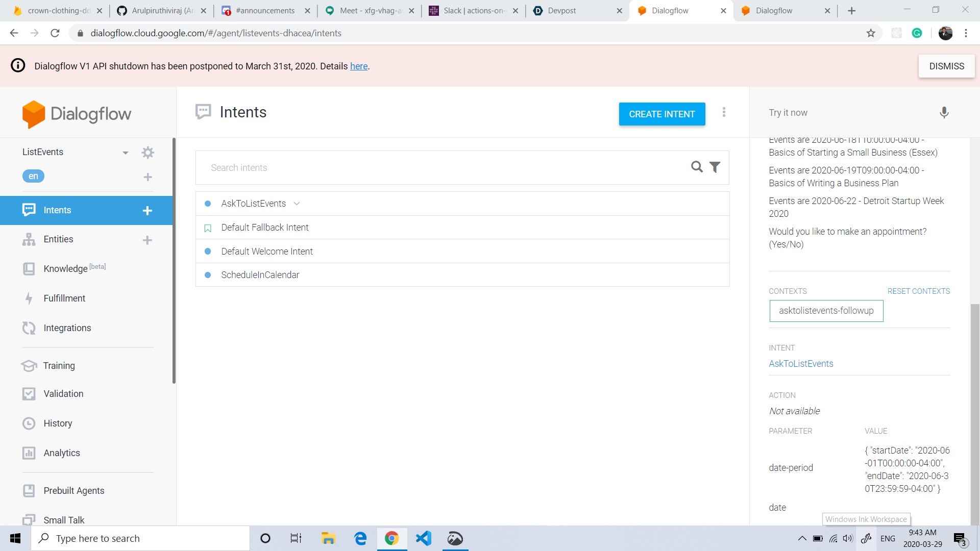
Task: Show hidden system tray icons chevron
Action: [x=802, y=538]
